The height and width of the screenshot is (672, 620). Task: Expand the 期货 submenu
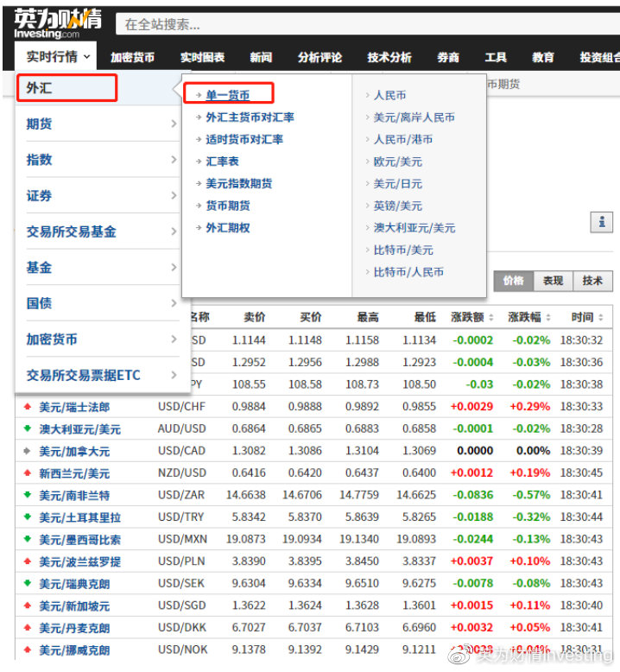click(x=102, y=124)
